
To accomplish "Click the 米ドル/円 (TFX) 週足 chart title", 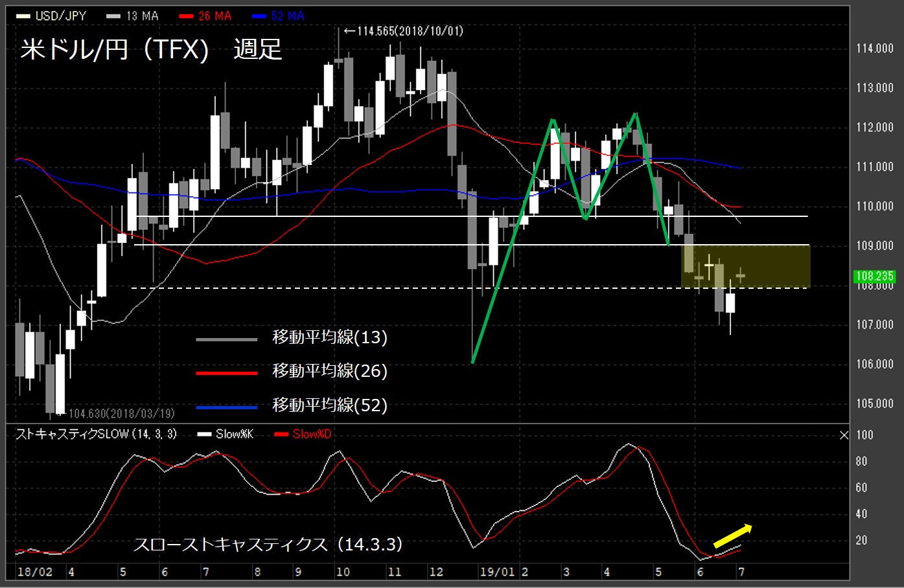I will (x=151, y=49).
